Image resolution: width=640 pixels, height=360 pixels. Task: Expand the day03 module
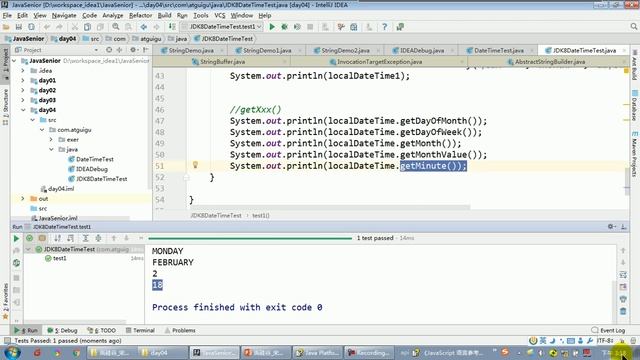(x=23, y=100)
